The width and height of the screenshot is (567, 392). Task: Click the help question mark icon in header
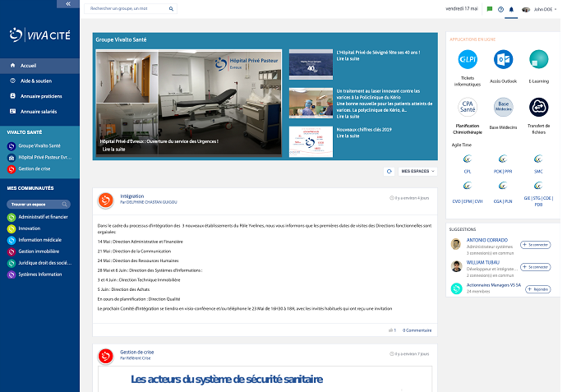tap(500, 9)
